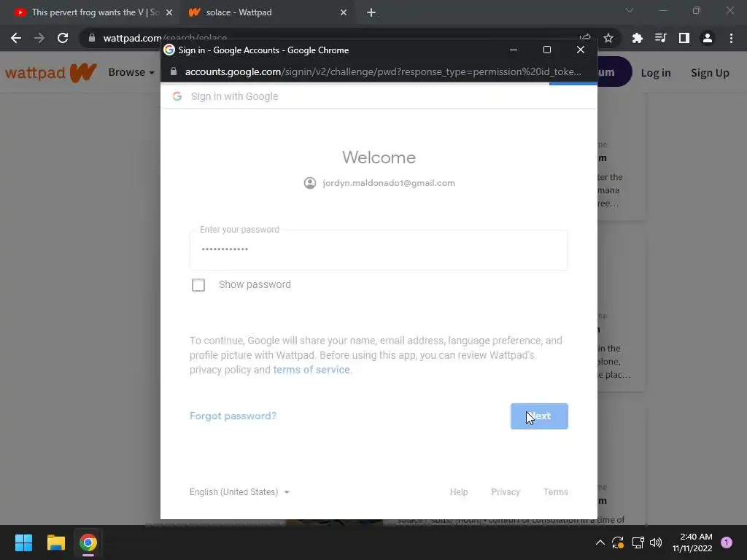The width and height of the screenshot is (747, 560).
Task: Open the media control icon in Chrome toolbar
Action: 660,38
